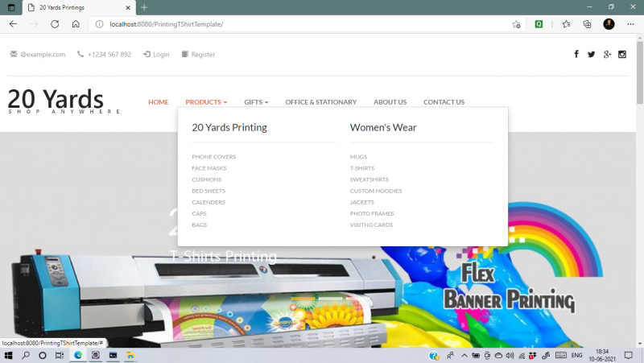Viewport: 644px width, 363px height.
Task: Select Jackets from dropdown
Action: click(361, 202)
